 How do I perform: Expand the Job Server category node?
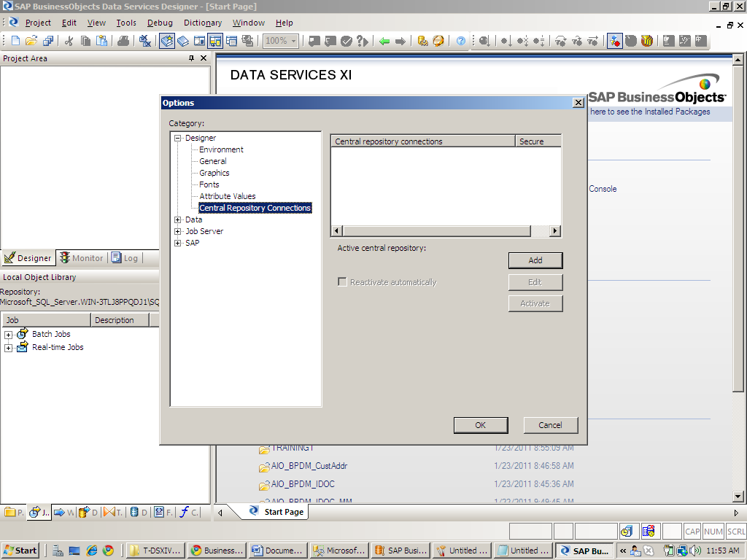pyautogui.click(x=178, y=231)
